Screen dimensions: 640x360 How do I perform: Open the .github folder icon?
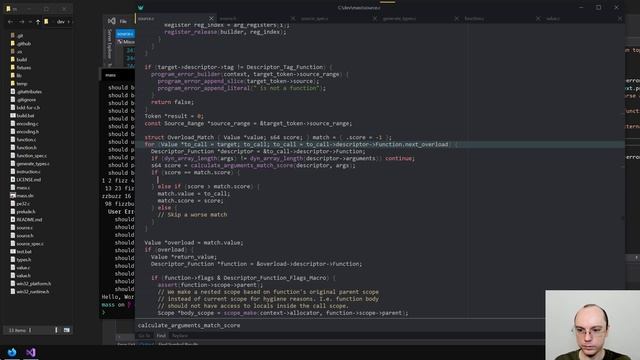click(x=13, y=43)
